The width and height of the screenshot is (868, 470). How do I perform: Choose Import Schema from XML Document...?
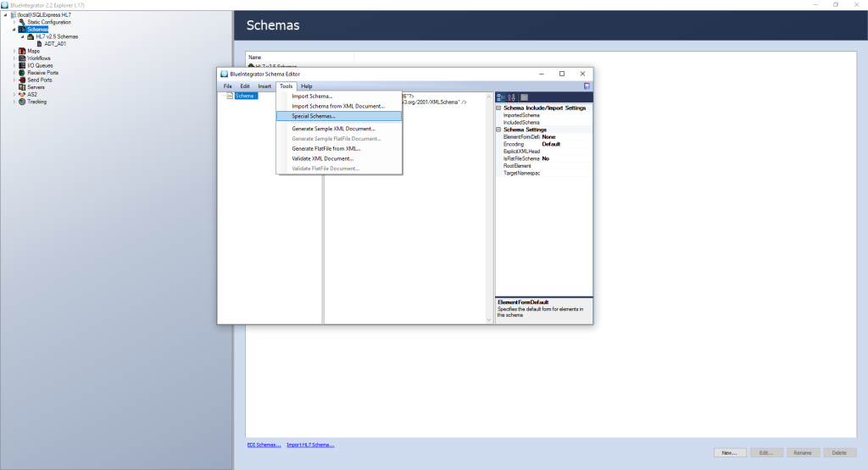tap(339, 106)
